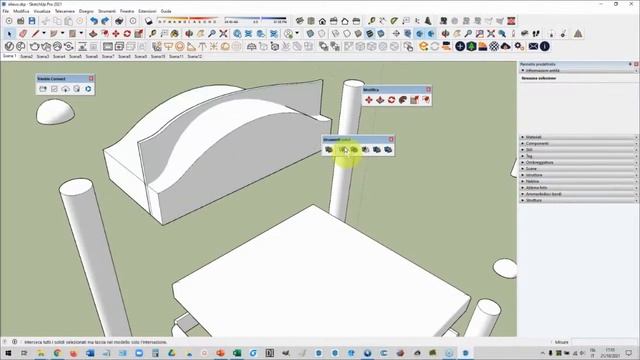Click Scale icon in Modifica floating toolbar
This screenshot has width=640, height=360.
click(x=414, y=100)
